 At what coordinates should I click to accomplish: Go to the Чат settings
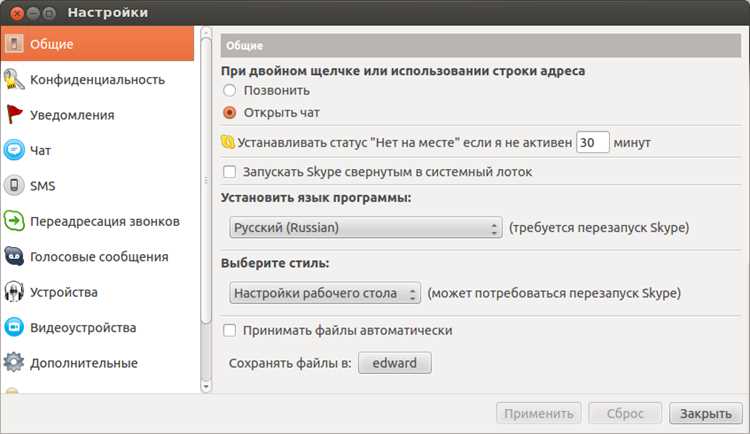(98, 150)
